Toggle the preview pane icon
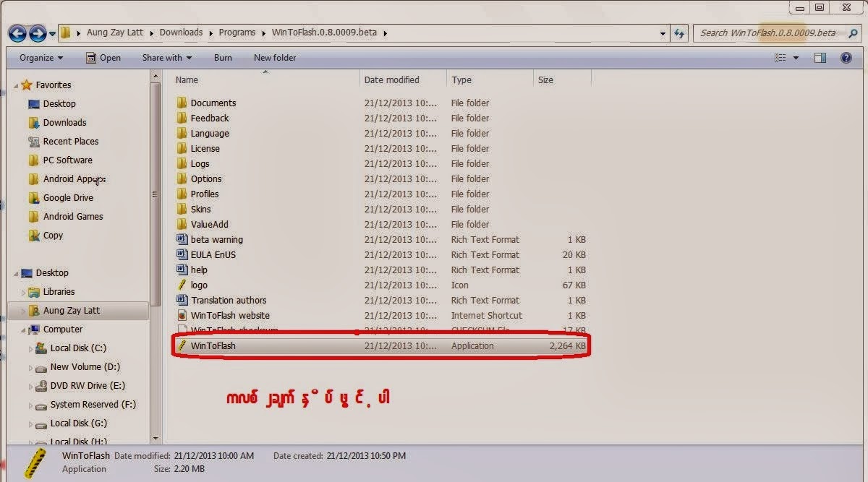The width and height of the screenshot is (868, 482). point(820,58)
